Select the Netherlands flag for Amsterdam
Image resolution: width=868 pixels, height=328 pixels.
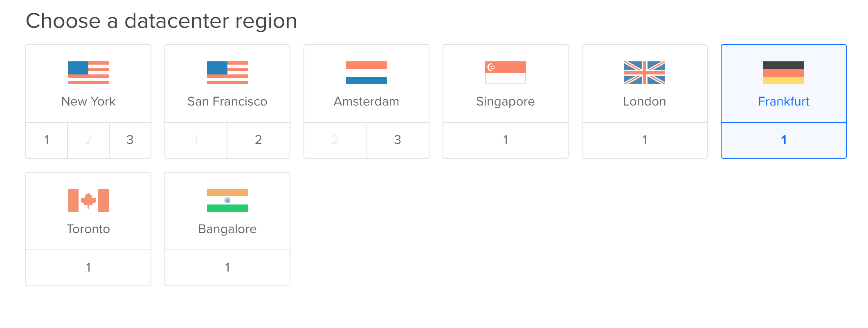click(x=367, y=73)
